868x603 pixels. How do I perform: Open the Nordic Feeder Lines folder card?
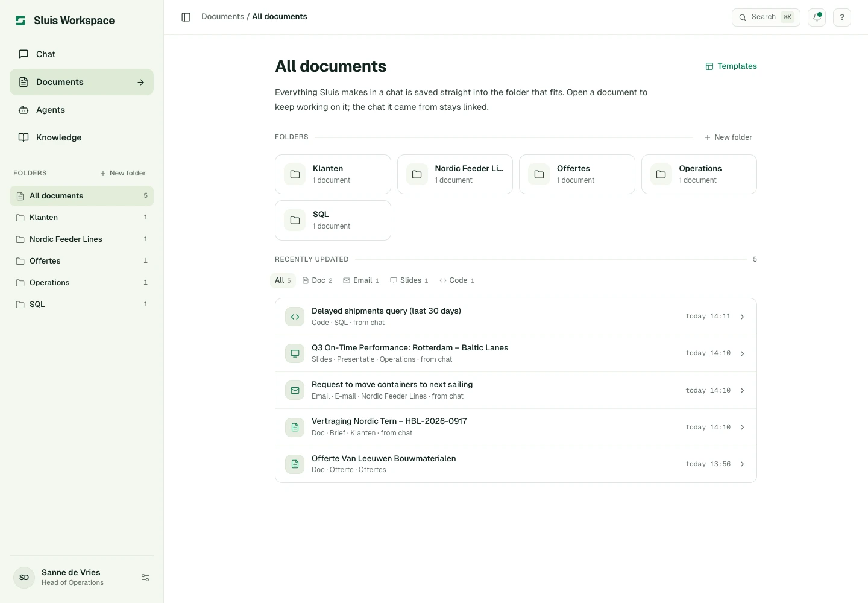[x=455, y=174]
